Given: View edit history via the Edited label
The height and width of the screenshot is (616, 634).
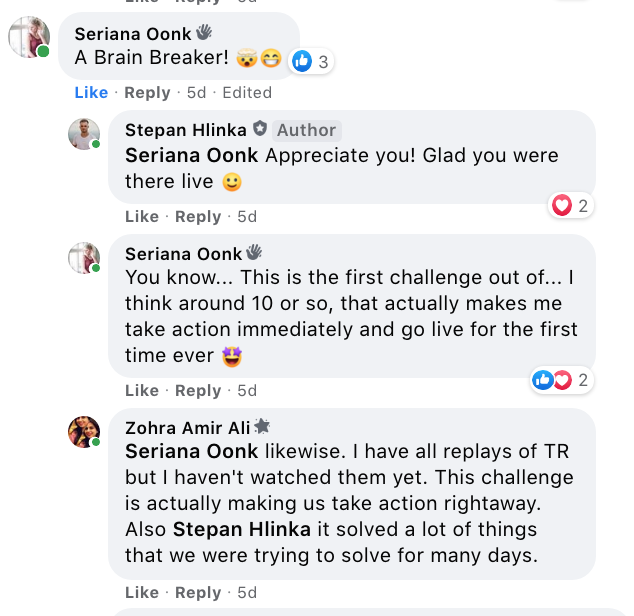Looking at the screenshot, I should pos(247,92).
